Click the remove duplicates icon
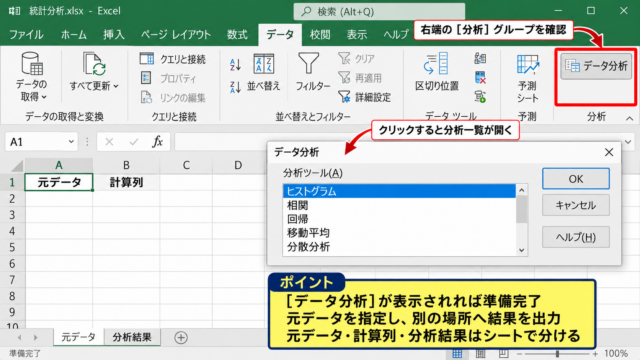This screenshot has width=640, height=360. coord(480,78)
